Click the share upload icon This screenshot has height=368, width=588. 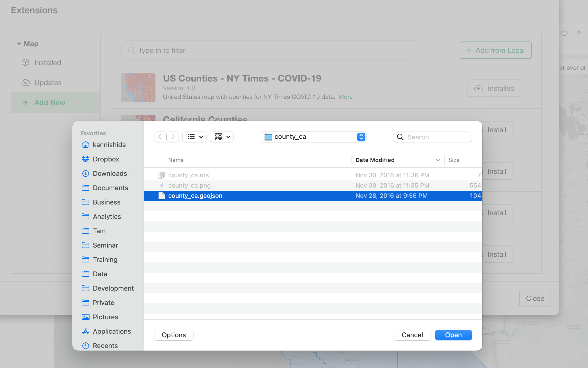click(x=579, y=34)
